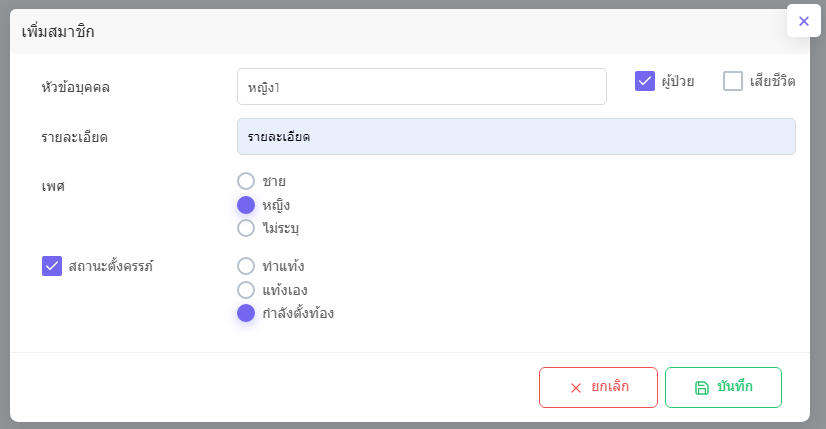Enable the เสียชีวิต checkbox
The height and width of the screenshot is (429, 826).
(x=733, y=81)
